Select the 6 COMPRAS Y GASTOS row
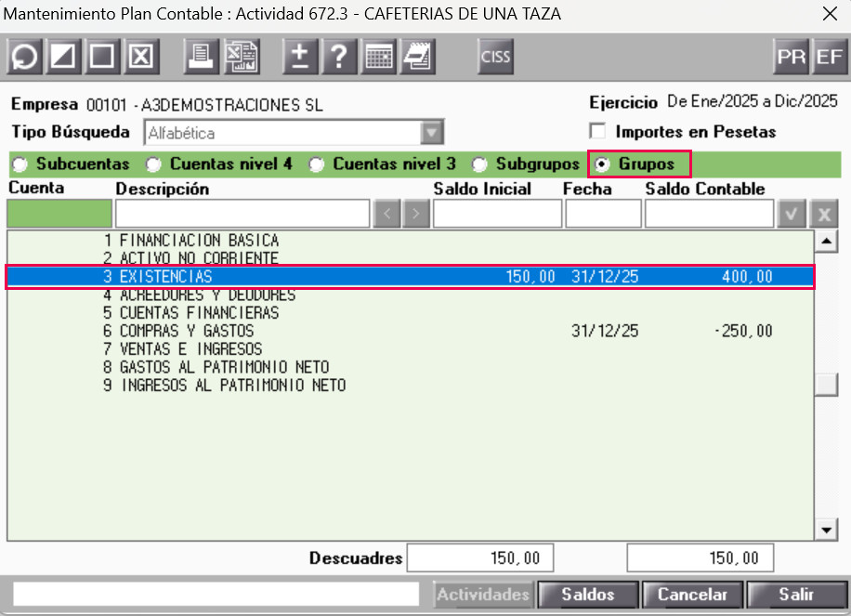Image resolution: width=851 pixels, height=616 pixels. click(x=411, y=331)
